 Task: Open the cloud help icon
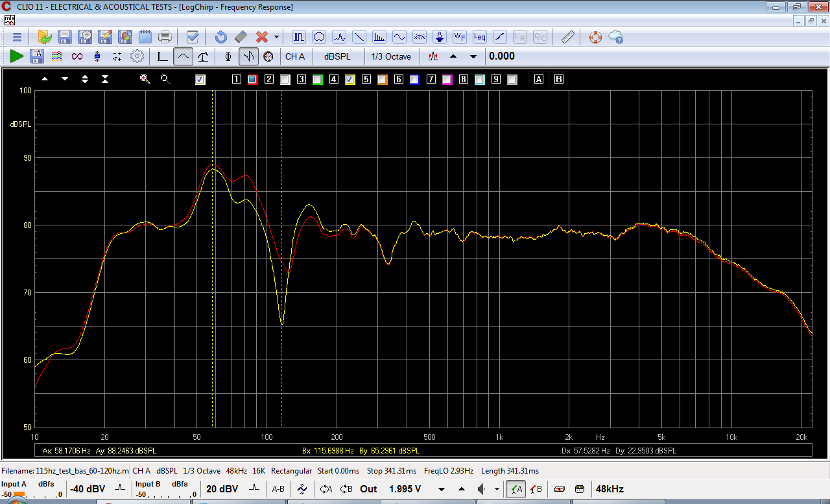[x=616, y=37]
